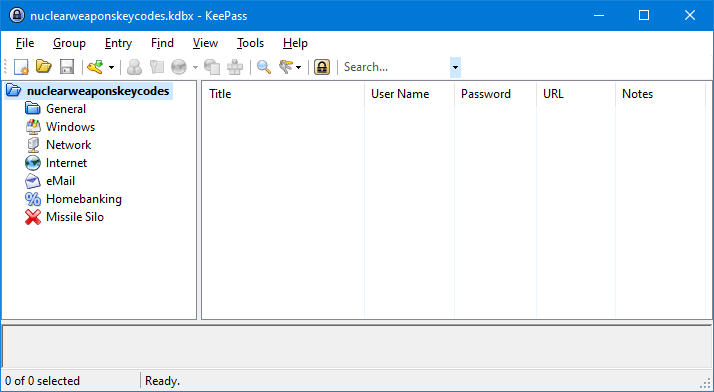Screen dimensions: 714x392
Task: Click the Windows group's icon
Action: click(33, 127)
